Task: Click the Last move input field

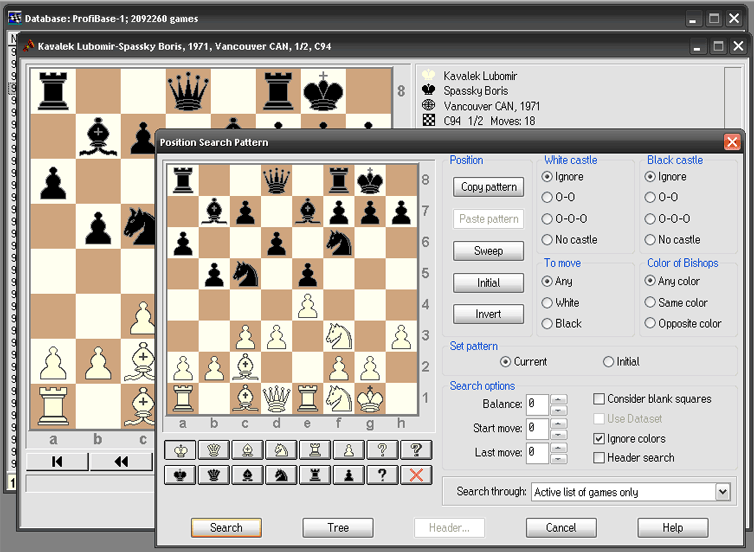Action: coord(537,453)
